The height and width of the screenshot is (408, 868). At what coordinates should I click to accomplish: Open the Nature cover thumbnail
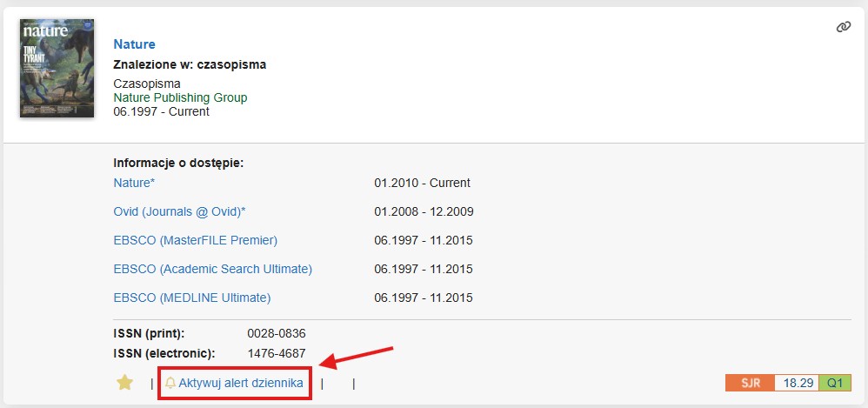click(57, 68)
